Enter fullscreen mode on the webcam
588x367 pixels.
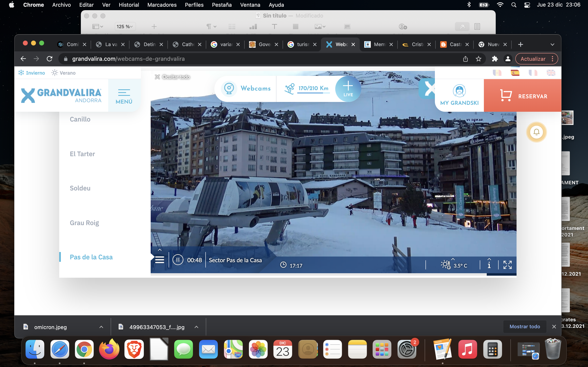507,265
